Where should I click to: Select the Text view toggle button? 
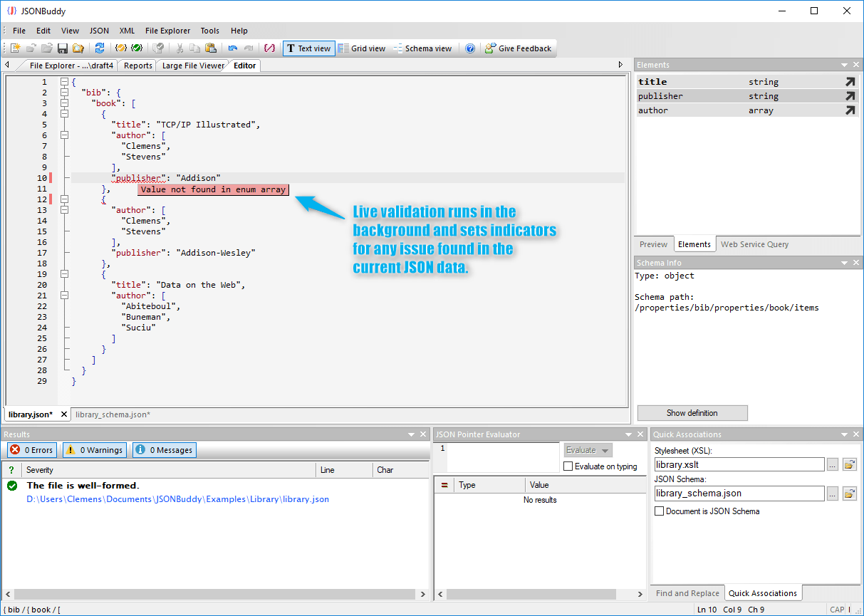308,48
